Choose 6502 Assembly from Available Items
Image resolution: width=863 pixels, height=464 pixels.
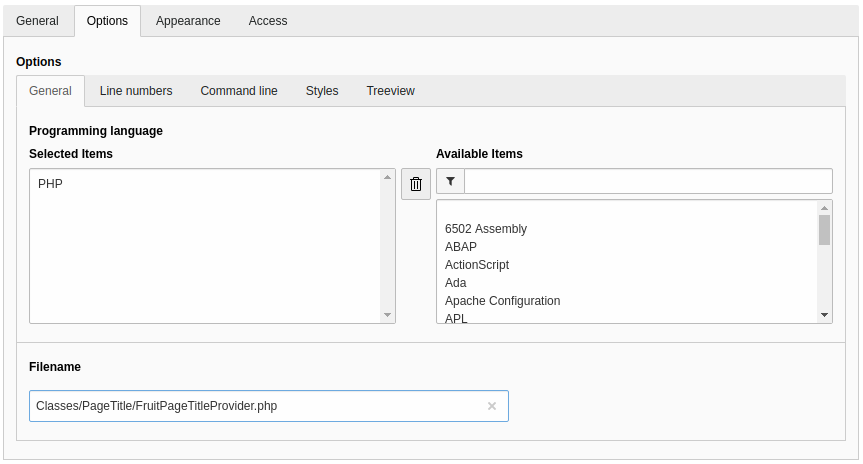coord(486,229)
